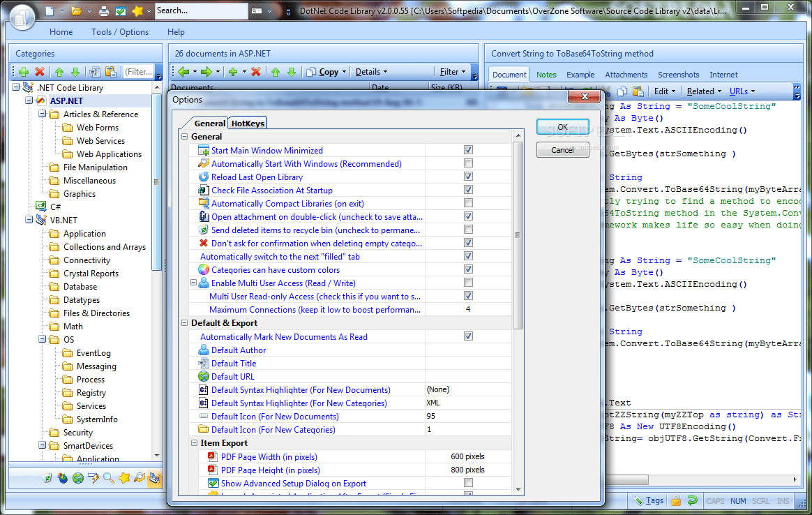Check Enable Multi User Access option

tap(468, 283)
